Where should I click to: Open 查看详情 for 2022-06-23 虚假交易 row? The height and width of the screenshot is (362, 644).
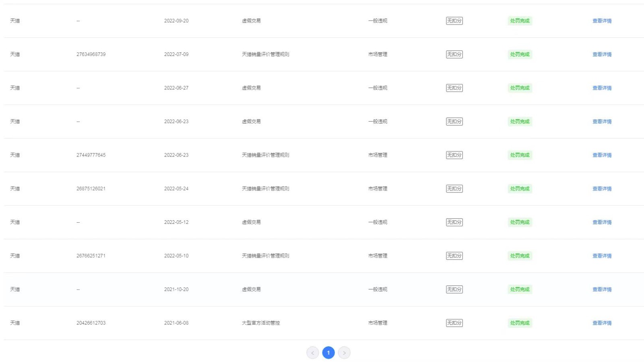[602, 122]
